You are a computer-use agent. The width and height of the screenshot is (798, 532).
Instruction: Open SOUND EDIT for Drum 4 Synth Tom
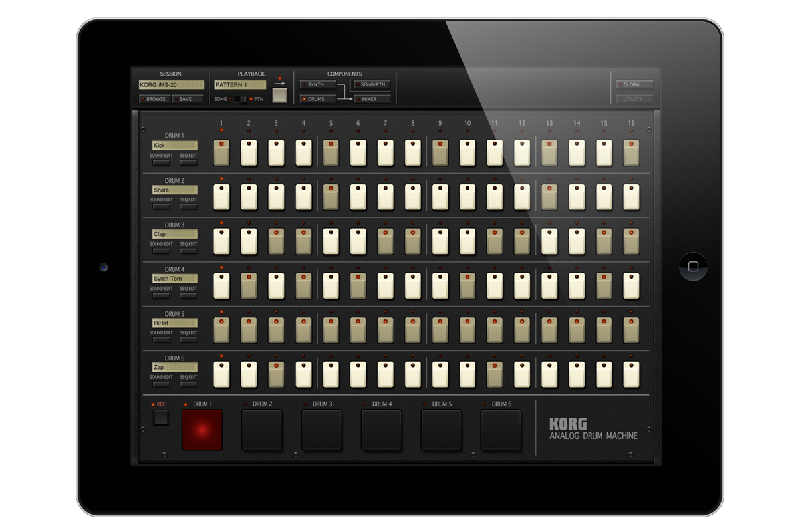click(161, 295)
